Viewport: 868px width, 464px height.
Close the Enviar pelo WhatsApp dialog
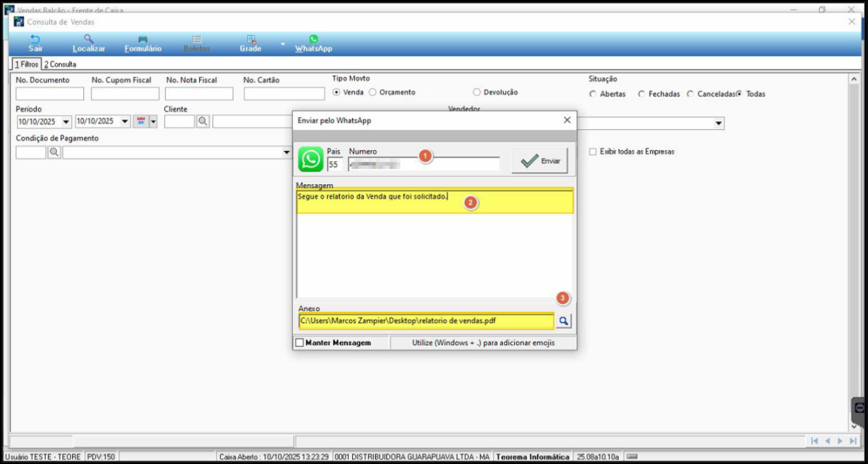click(x=567, y=120)
